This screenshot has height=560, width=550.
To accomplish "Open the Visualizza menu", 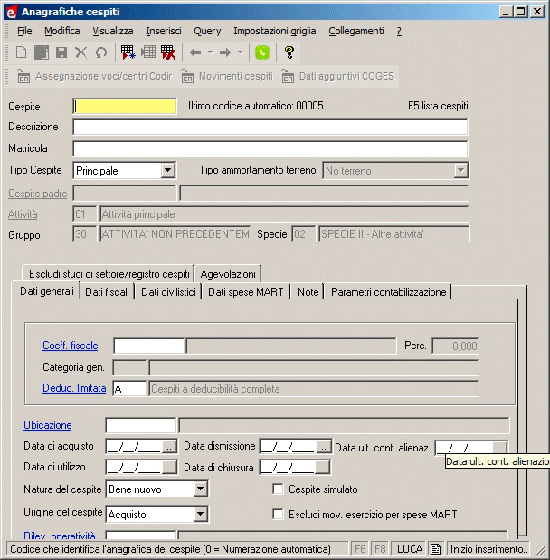I will coord(113,31).
